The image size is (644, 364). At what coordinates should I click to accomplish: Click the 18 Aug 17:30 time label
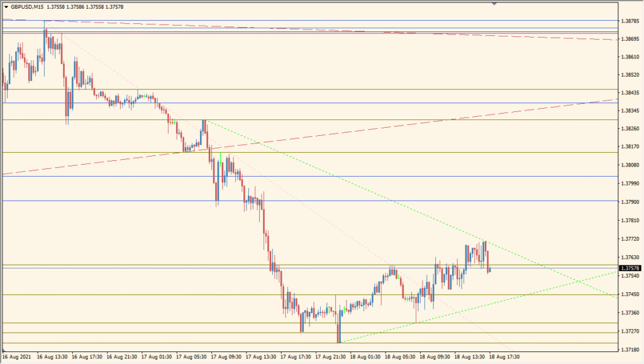[x=504, y=357]
